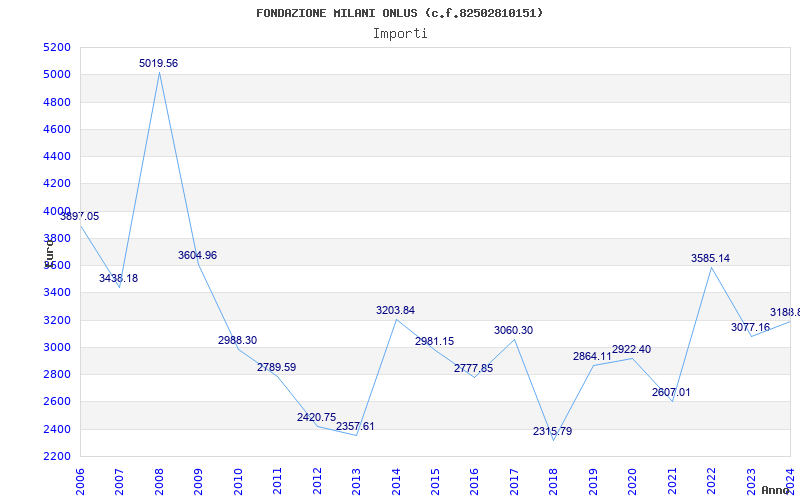Click the 5200 y-axis tick label
Viewport: 800px width, 500px height.
tap(57, 47)
